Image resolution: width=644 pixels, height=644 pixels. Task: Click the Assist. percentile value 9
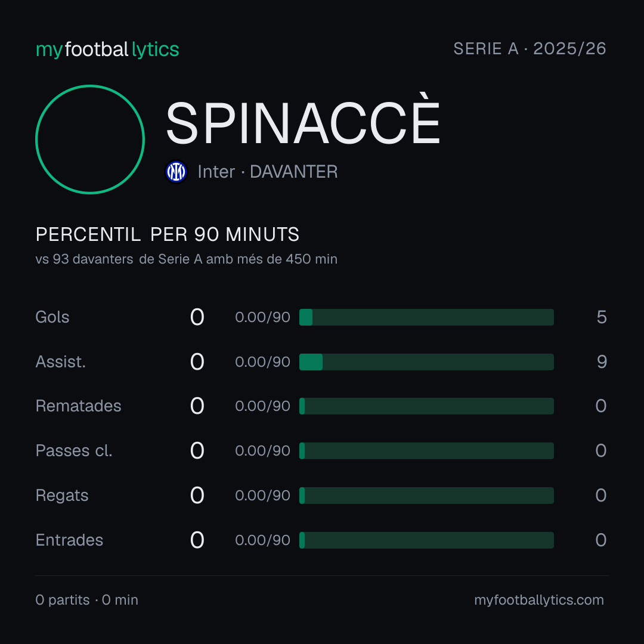602,362
